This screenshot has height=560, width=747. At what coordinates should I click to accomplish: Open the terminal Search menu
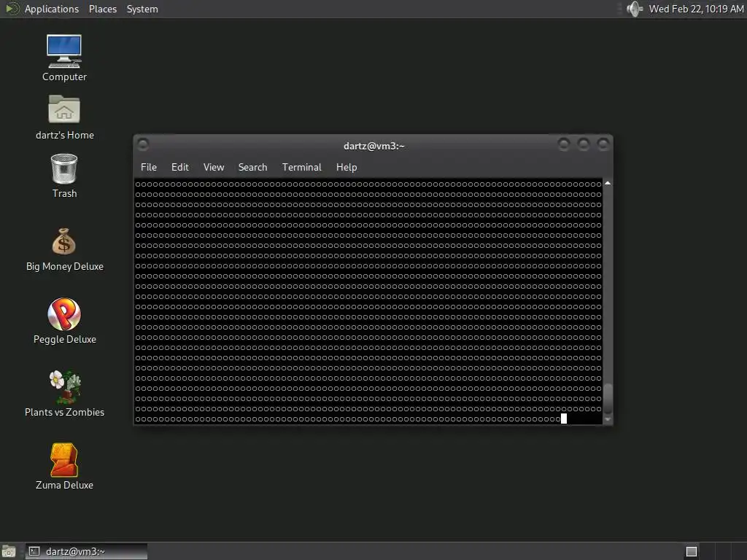252,167
